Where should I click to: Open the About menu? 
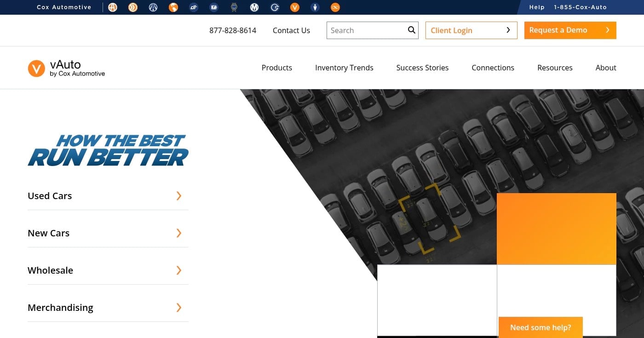click(606, 68)
